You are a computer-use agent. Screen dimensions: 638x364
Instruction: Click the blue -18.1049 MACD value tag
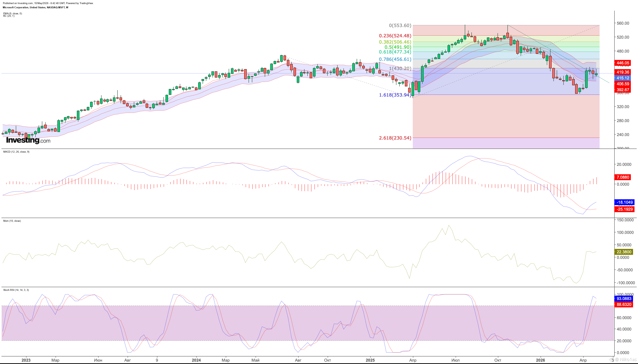coord(624,202)
